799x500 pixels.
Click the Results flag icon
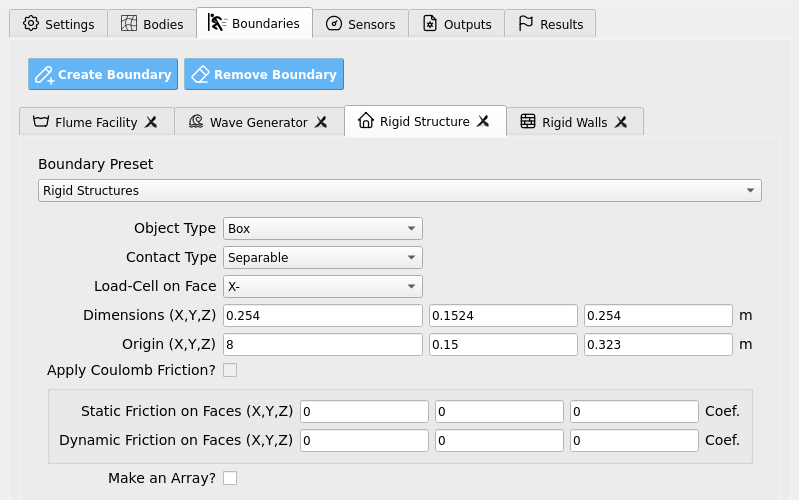525,23
